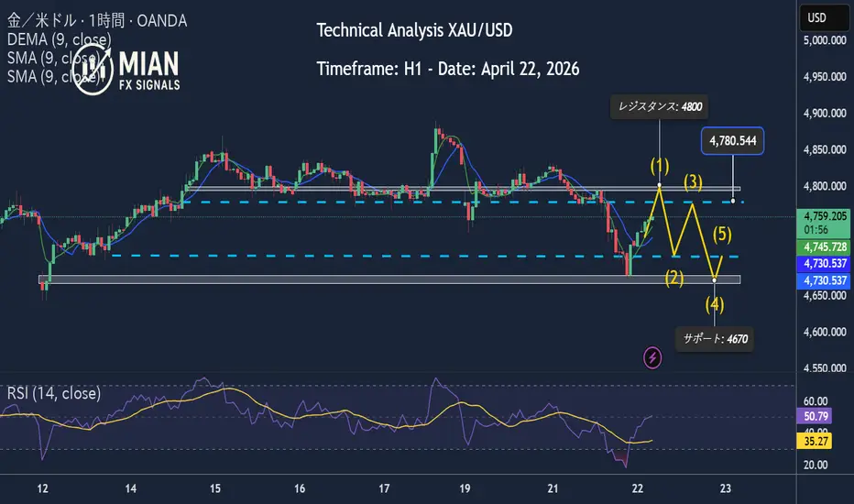Click the レジスタンス: 4800 resistance label
Image resolution: width=854 pixels, height=504 pixels.
click(x=659, y=106)
